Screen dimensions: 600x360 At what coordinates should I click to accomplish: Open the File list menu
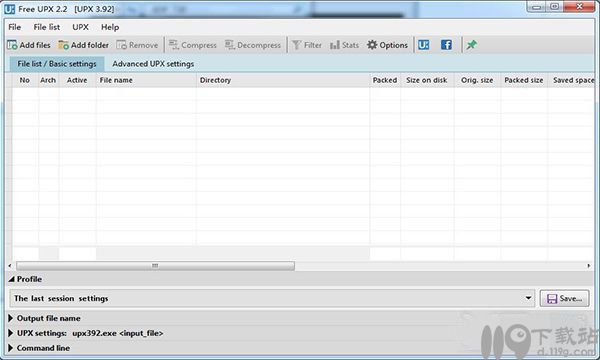(x=47, y=27)
